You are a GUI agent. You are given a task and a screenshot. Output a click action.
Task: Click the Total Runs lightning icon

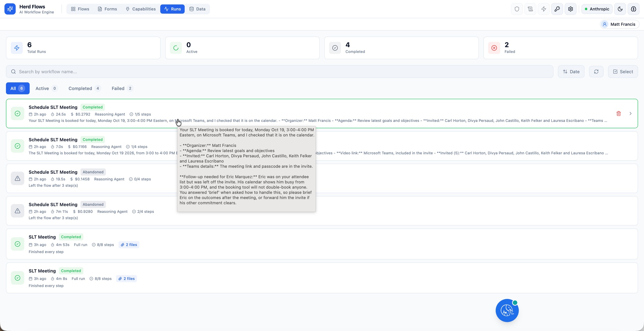pyautogui.click(x=17, y=48)
